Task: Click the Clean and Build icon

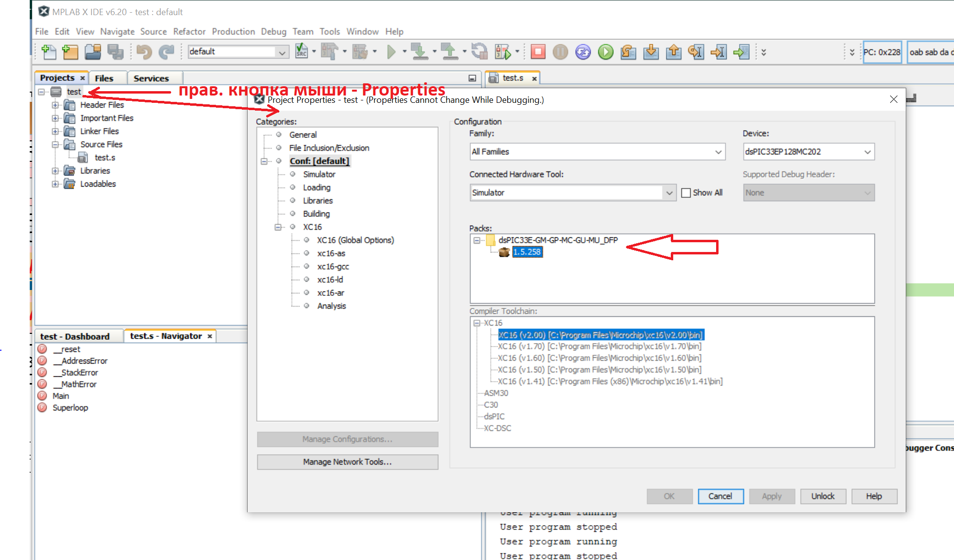Action: 360,51
